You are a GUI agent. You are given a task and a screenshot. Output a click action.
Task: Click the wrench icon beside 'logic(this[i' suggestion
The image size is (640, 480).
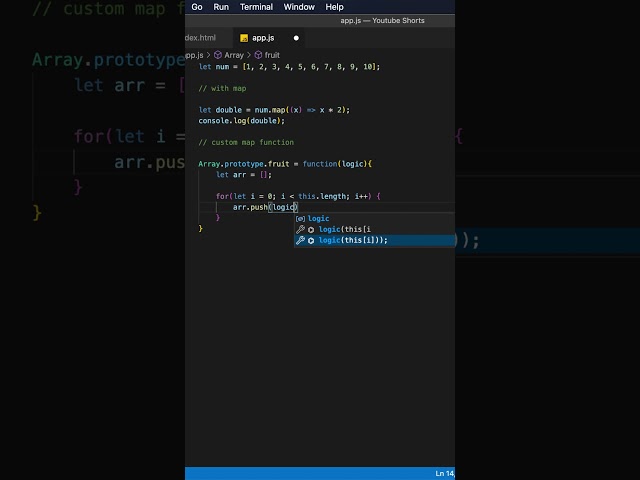point(300,229)
